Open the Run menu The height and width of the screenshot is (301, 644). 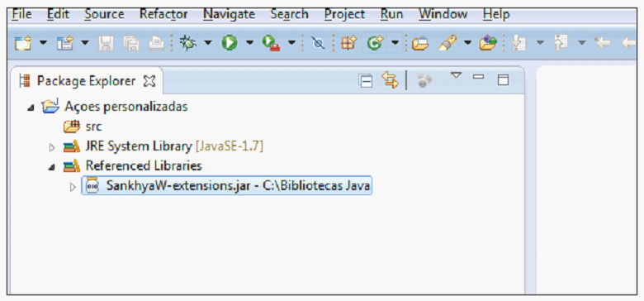point(391,14)
